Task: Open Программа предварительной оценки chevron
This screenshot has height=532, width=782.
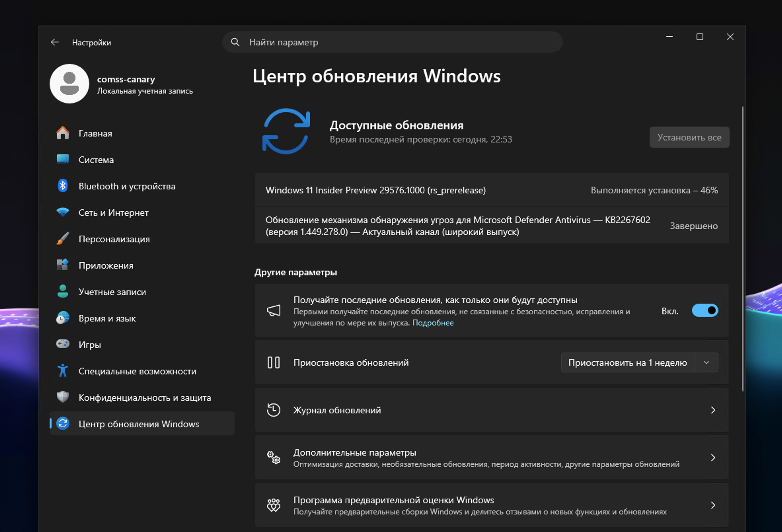Action: [x=713, y=505]
